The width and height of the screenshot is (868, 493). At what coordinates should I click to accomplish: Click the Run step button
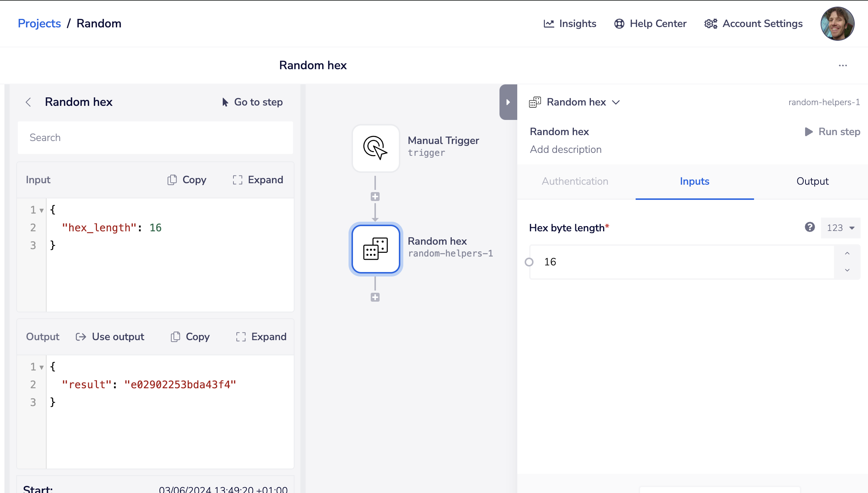click(832, 132)
